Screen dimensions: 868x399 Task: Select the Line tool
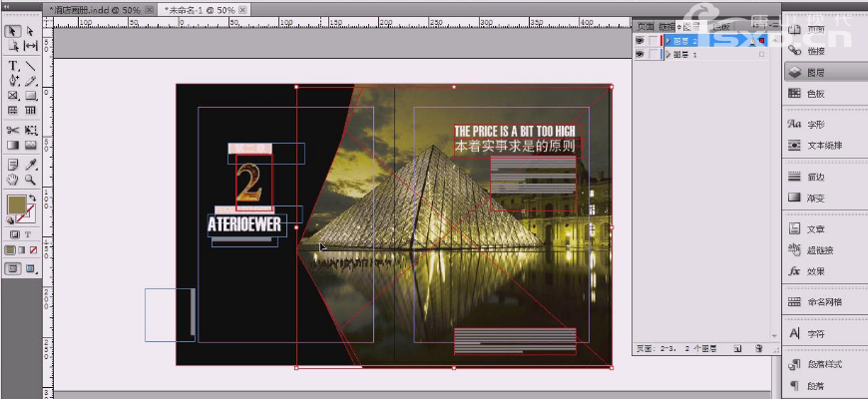tap(30, 66)
